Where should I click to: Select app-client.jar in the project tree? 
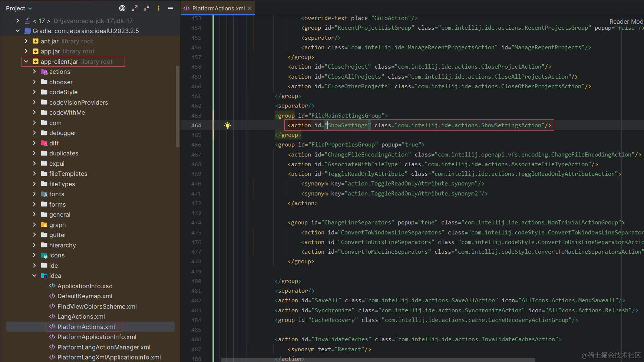pyautogui.click(x=59, y=62)
